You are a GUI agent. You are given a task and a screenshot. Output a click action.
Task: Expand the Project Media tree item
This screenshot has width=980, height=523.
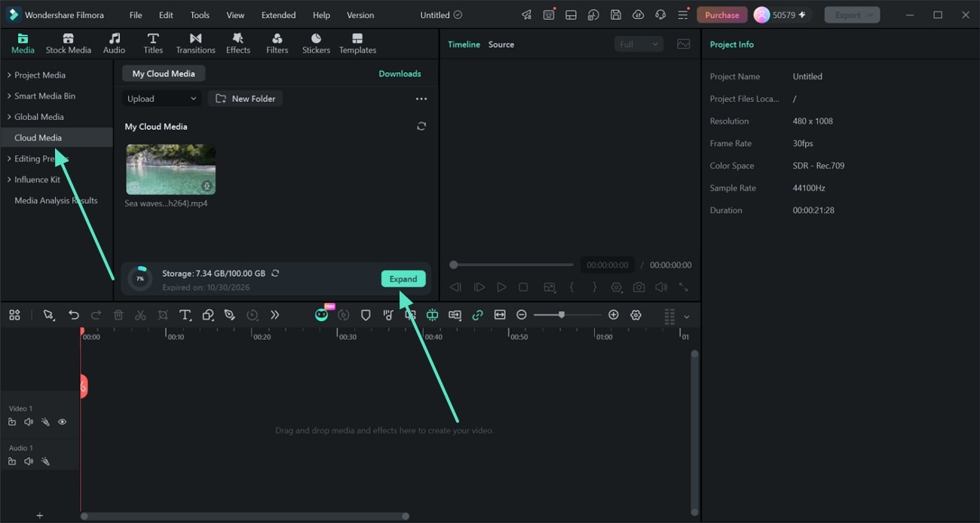point(9,75)
